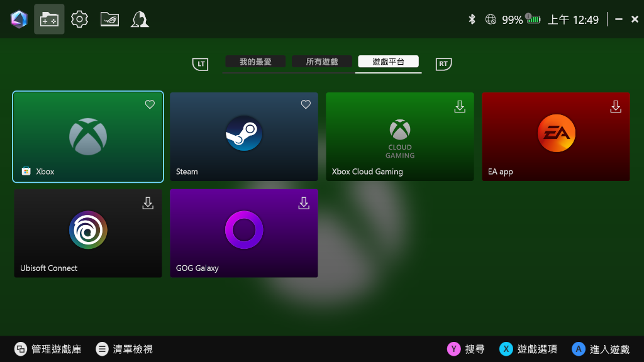644x362 pixels.
Task: Select the 遊戲平台 tab
Action: click(388, 62)
